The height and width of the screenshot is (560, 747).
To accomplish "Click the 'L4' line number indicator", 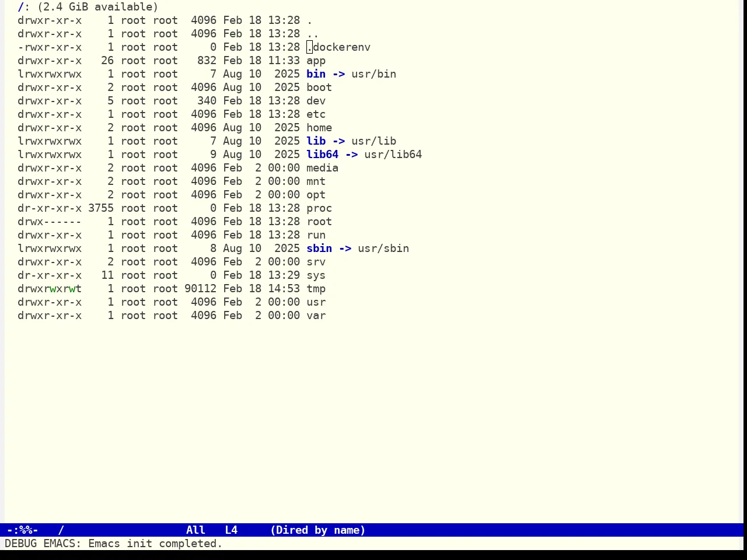I will (231, 530).
